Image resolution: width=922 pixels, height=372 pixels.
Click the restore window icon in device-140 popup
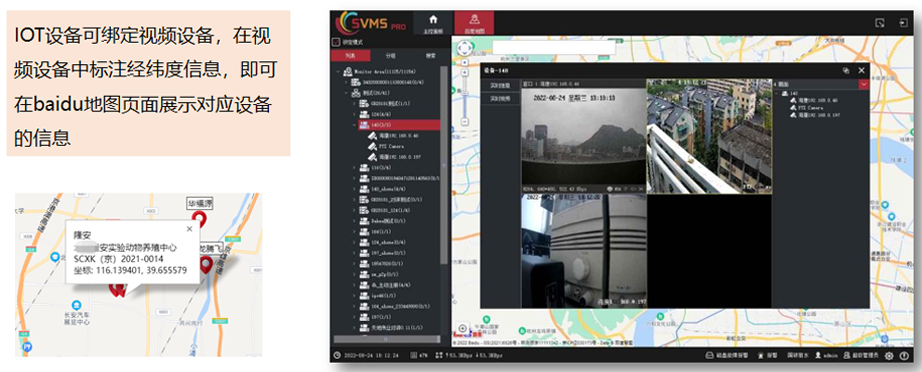(846, 70)
